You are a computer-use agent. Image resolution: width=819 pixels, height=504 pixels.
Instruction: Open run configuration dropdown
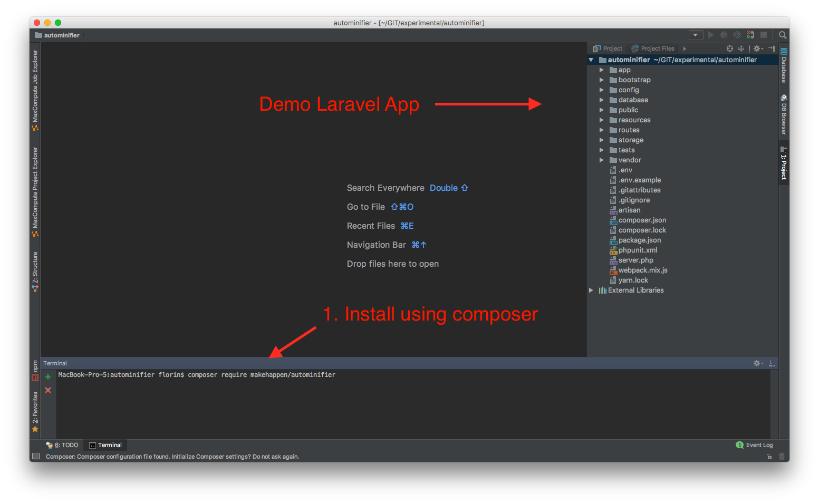(x=696, y=35)
